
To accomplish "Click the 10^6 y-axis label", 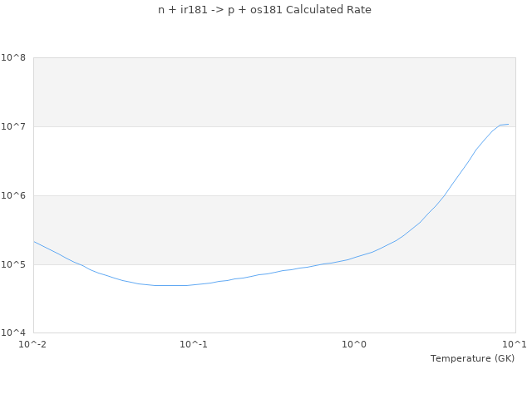I will pyautogui.click(x=14, y=196).
